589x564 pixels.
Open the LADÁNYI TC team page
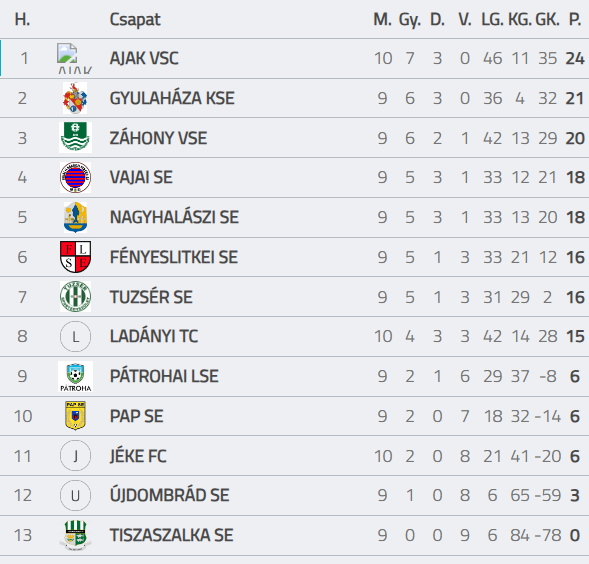click(x=154, y=336)
